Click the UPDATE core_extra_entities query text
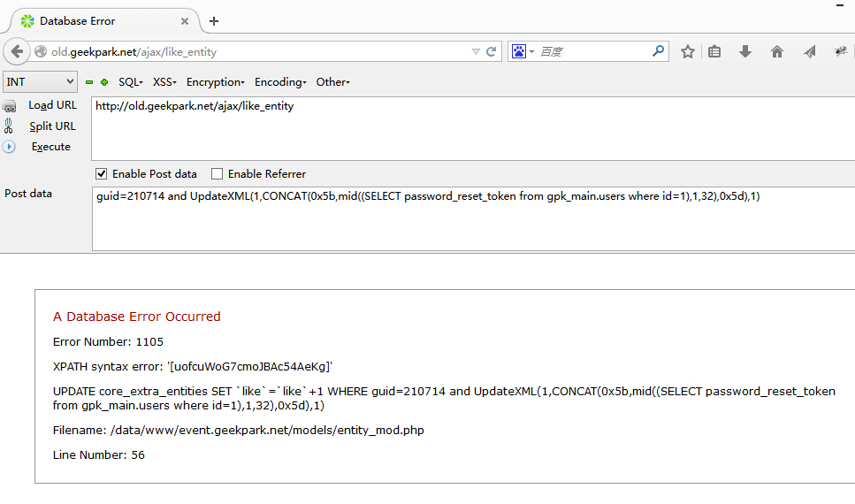 pos(444,398)
